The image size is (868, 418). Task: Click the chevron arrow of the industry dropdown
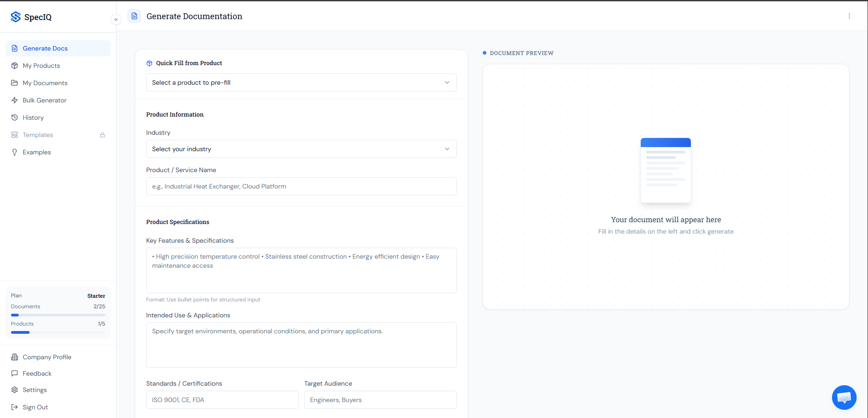pyautogui.click(x=447, y=149)
